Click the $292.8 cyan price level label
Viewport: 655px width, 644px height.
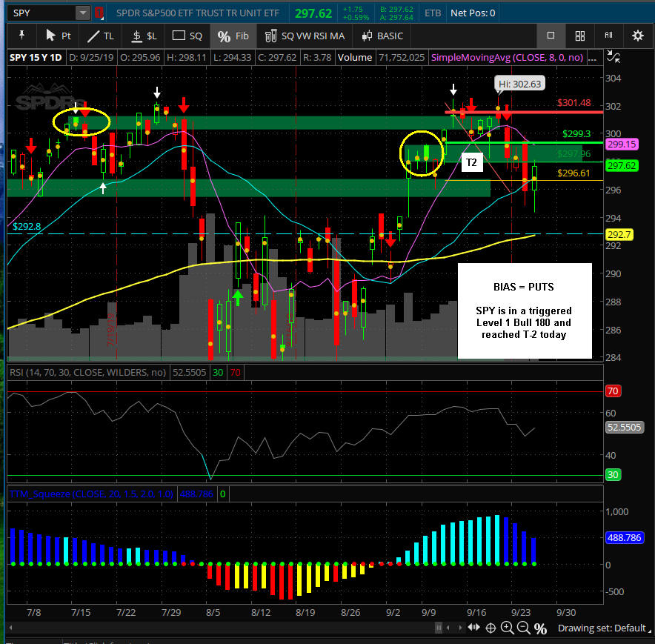click(27, 227)
